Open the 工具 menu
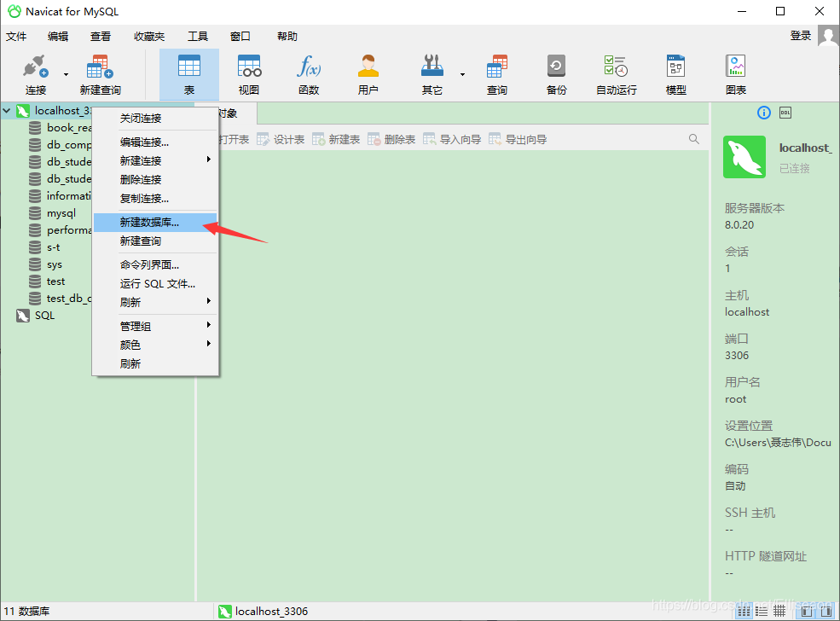The image size is (840, 621). 198,36
